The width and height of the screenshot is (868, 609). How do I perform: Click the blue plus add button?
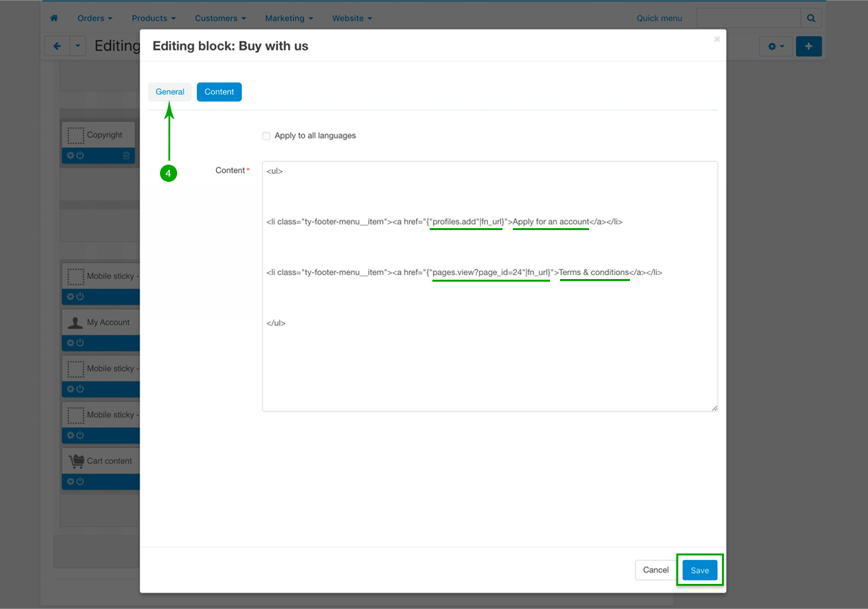pos(809,46)
